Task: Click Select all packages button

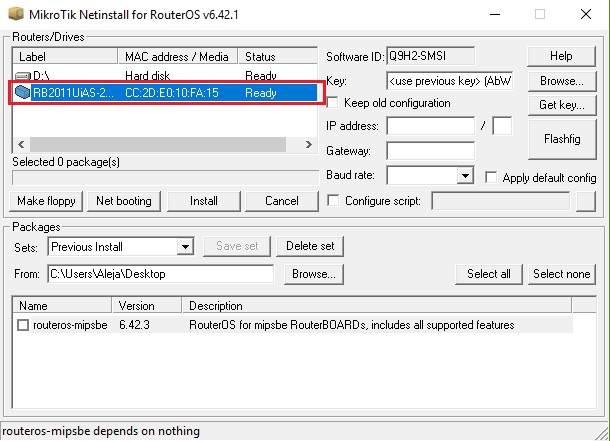Action: pyautogui.click(x=489, y=275)
